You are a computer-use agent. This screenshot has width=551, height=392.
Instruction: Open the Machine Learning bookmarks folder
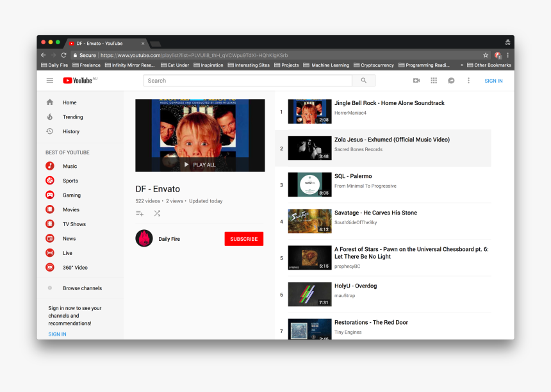[x=327, y=65]
